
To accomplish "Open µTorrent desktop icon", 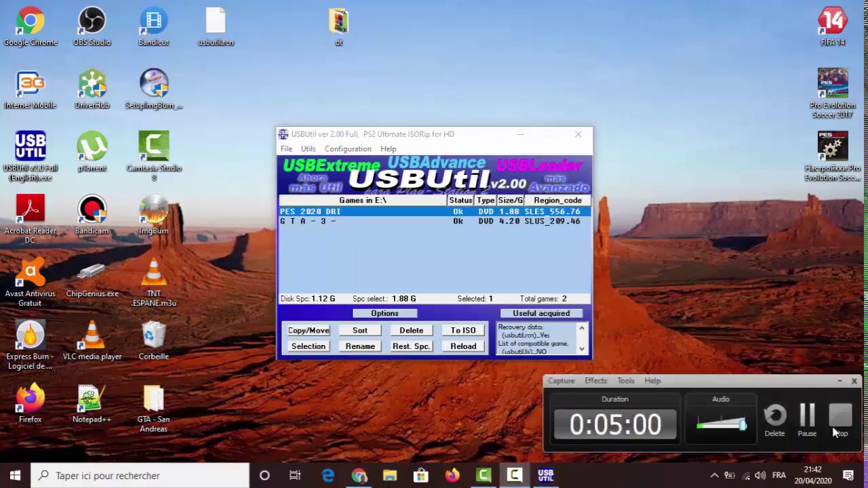I will tap(92, 152).
